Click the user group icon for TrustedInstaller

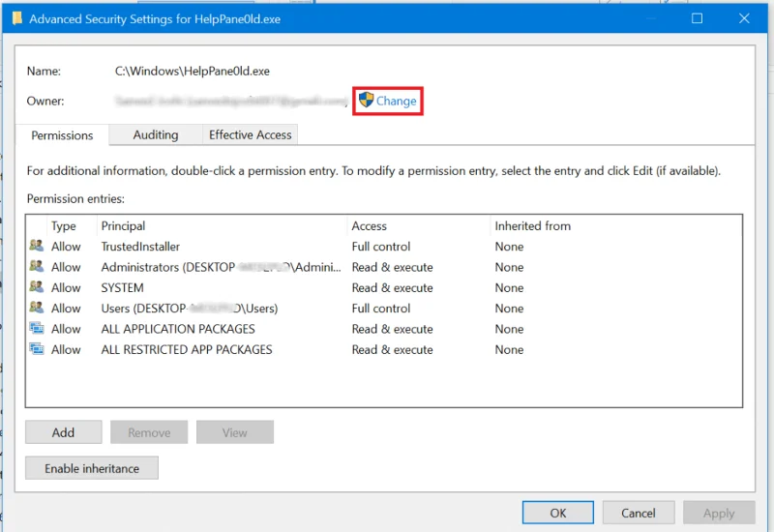[37, 246]
